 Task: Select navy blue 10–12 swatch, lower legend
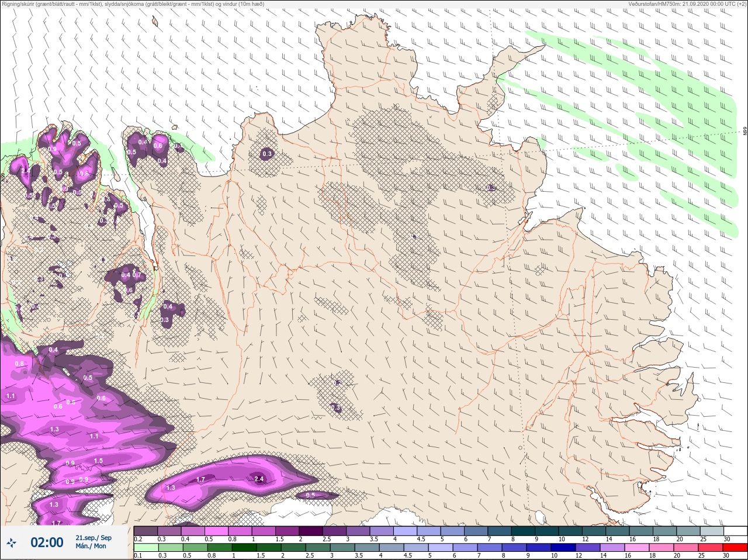tap(563, 548)
